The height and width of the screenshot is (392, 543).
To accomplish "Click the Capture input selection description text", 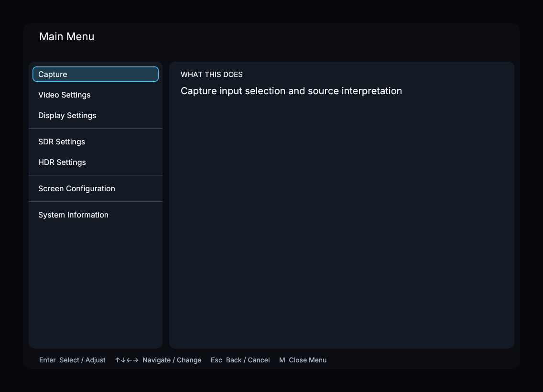I will pos(291,91).
